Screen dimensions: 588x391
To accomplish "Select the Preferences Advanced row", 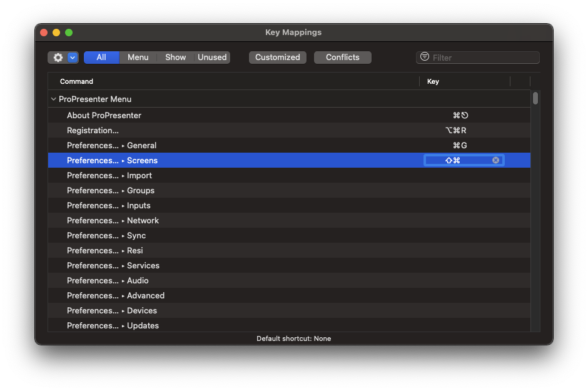I will click(x=289, y=295).
